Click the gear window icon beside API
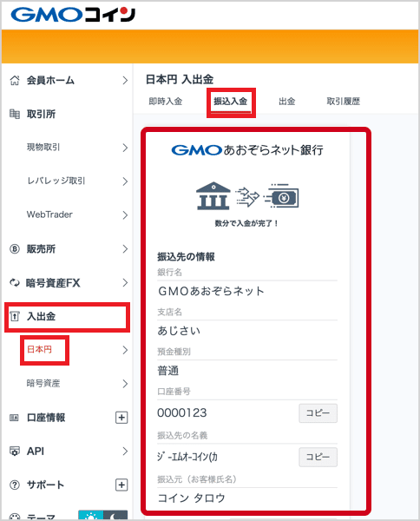Screen dimensions: 420x521 (15, 452)
